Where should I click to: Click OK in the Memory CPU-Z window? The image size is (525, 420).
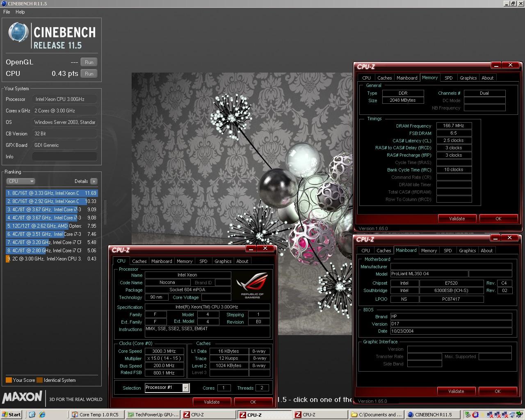[x=498, y=219]
